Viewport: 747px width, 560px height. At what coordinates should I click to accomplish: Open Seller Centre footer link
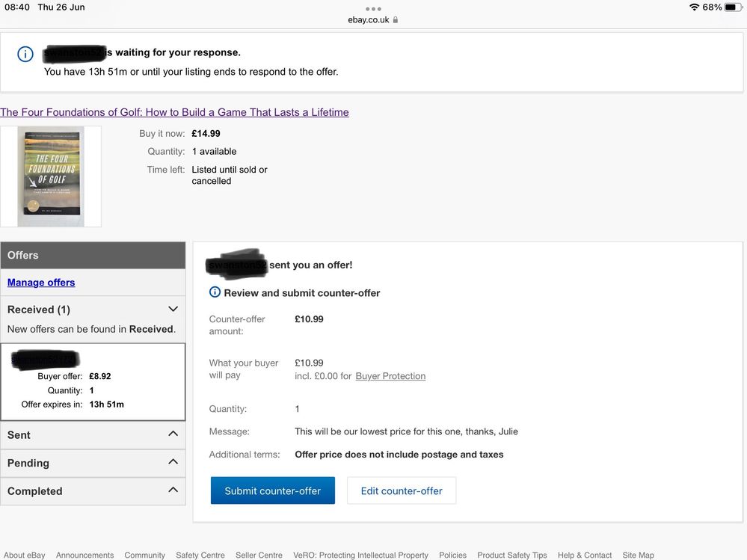point(259,555)
